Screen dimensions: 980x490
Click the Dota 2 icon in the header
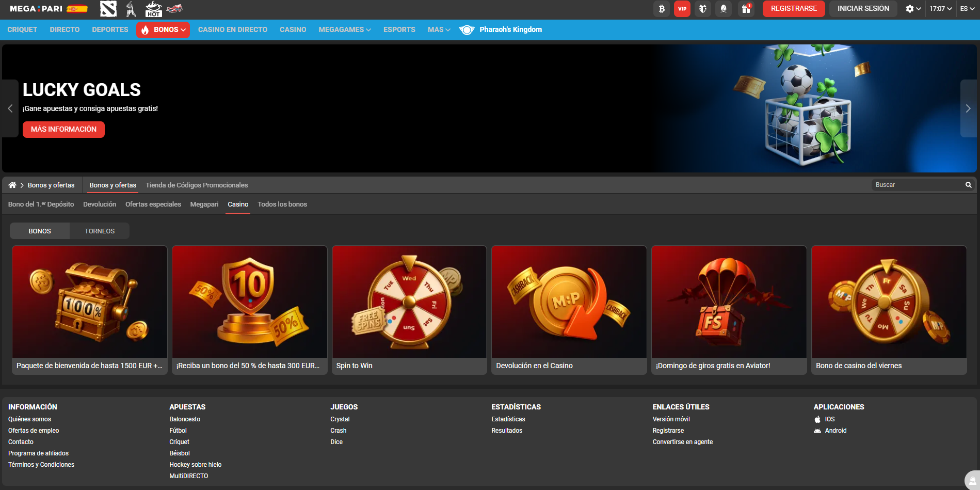coord(108,9)
